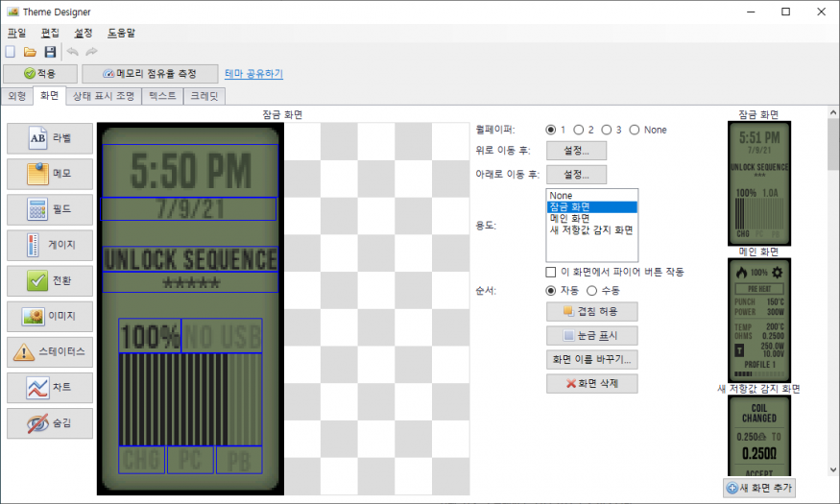Select the 100% battery field on canvas

pyautogui.click(x=150, y=336)
